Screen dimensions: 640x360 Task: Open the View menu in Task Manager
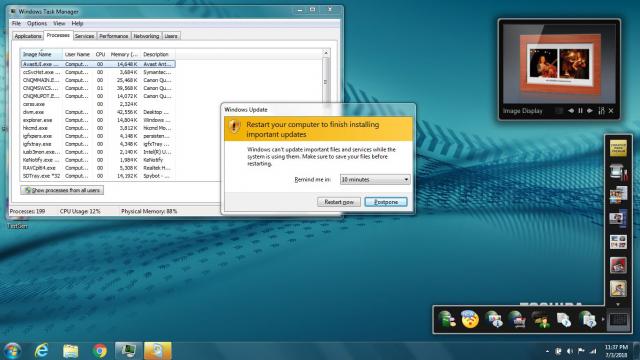59,24
